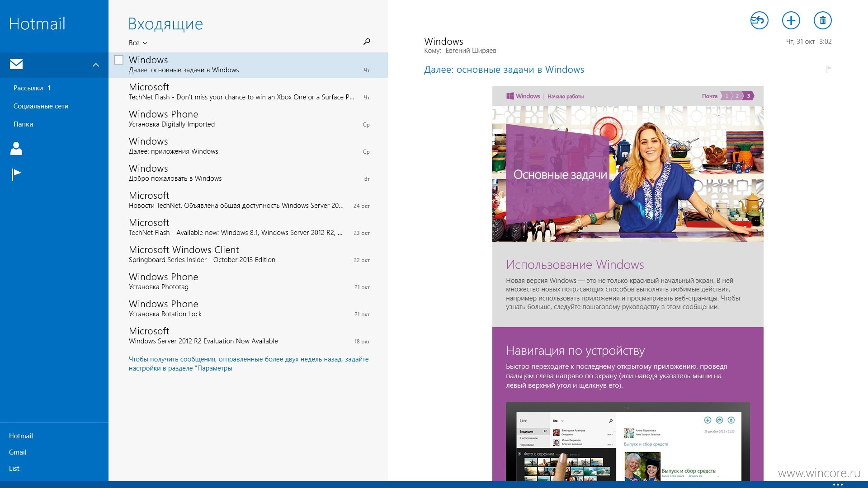
Task: Switch to the Gmail account
Action: 18,452
